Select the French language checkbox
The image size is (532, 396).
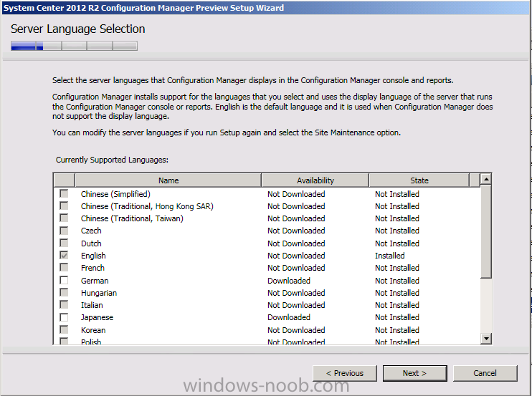(64, 268)
